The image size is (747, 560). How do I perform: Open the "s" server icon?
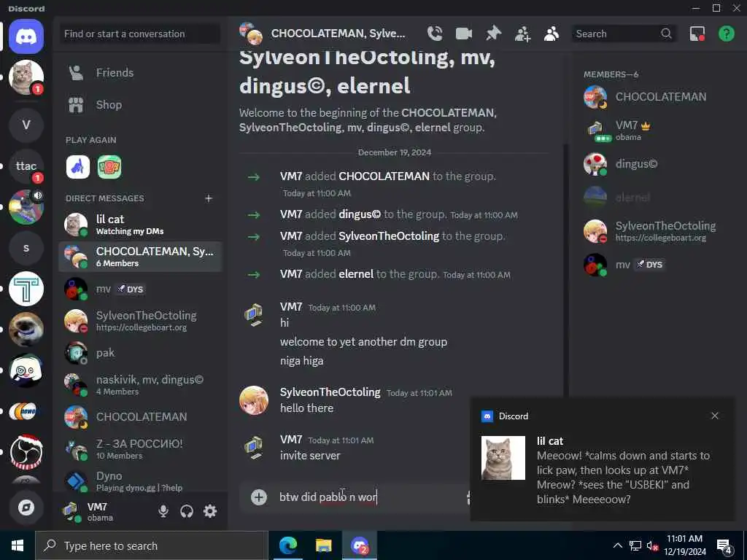click(x=26, y=248)
